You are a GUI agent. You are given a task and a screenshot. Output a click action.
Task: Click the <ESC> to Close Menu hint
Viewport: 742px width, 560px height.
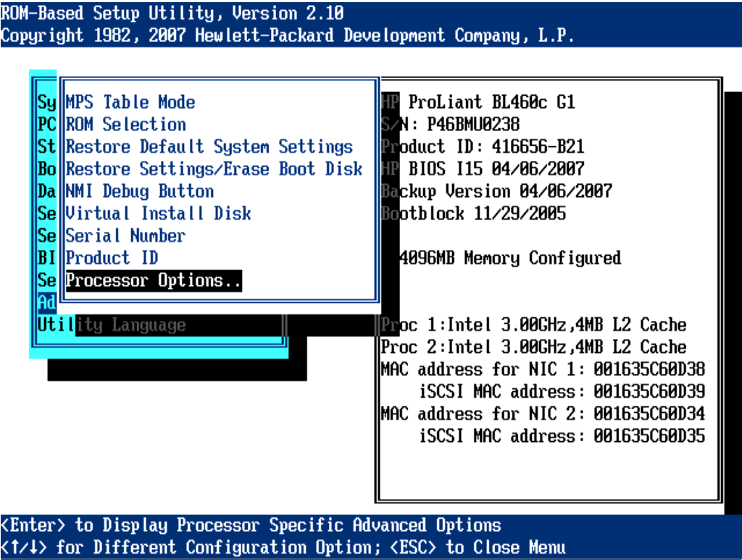tap(478, 547)
